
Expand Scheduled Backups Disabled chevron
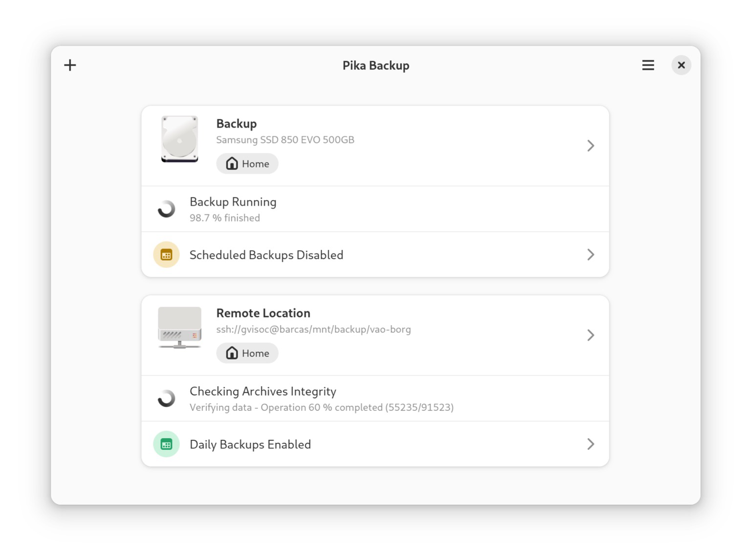point(591,255)
